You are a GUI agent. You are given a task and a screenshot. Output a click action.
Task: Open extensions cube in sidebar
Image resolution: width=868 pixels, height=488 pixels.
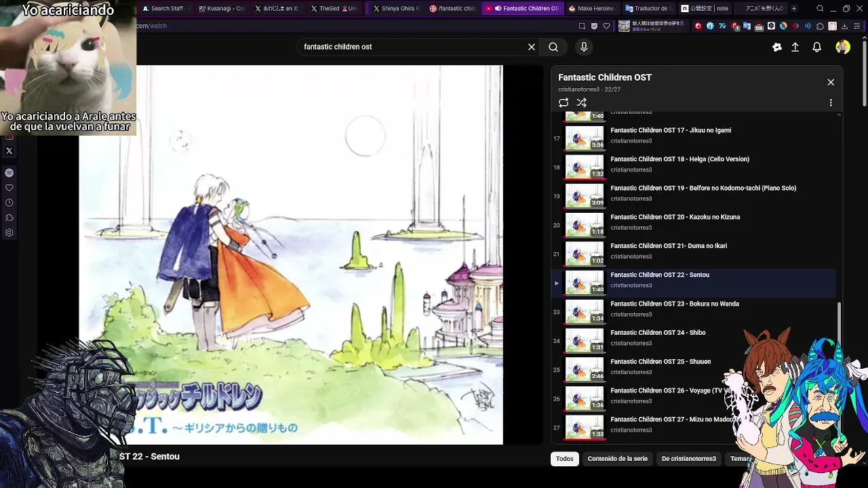coord(9,218)
